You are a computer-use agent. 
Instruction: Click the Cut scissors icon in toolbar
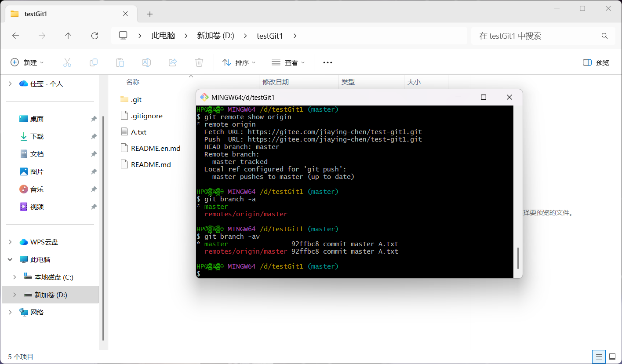coord(67,62)
